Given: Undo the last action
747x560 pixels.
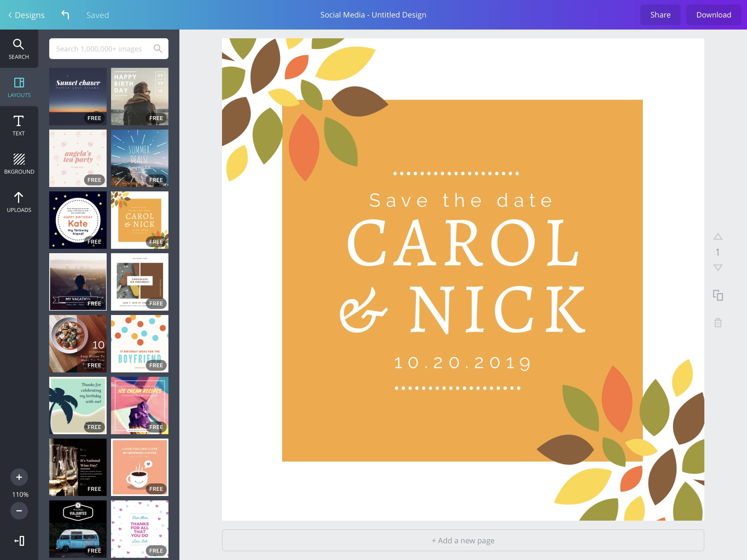Looking at the screenshot, I should coord(65,14).
